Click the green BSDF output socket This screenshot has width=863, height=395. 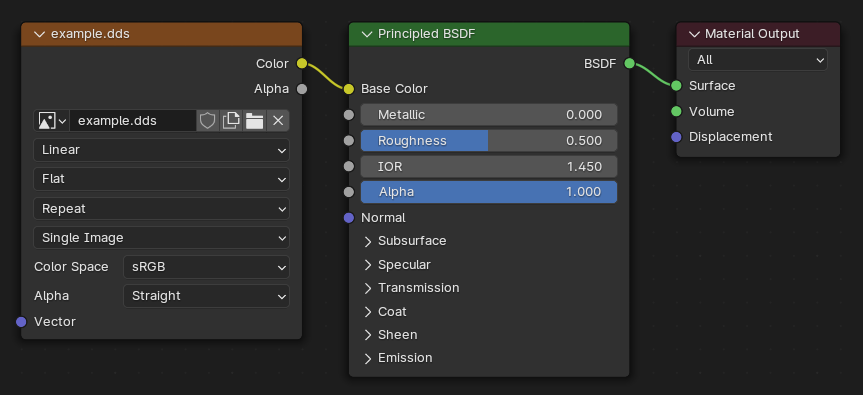(629, 63)
